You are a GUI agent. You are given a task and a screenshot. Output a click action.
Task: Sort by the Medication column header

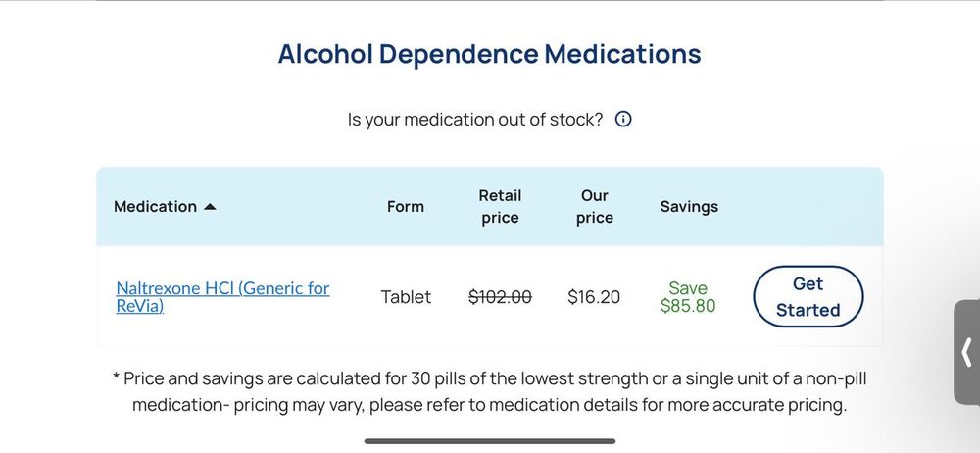(x=155, y=207)
